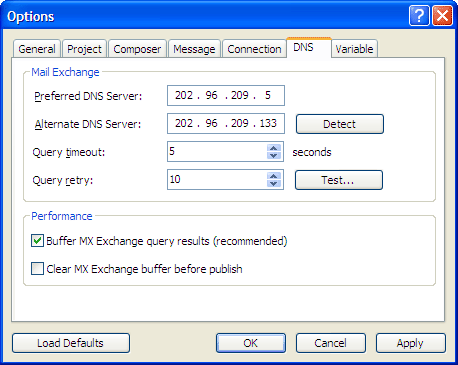Increase Query timeout with up arrow

pos(274,148)
